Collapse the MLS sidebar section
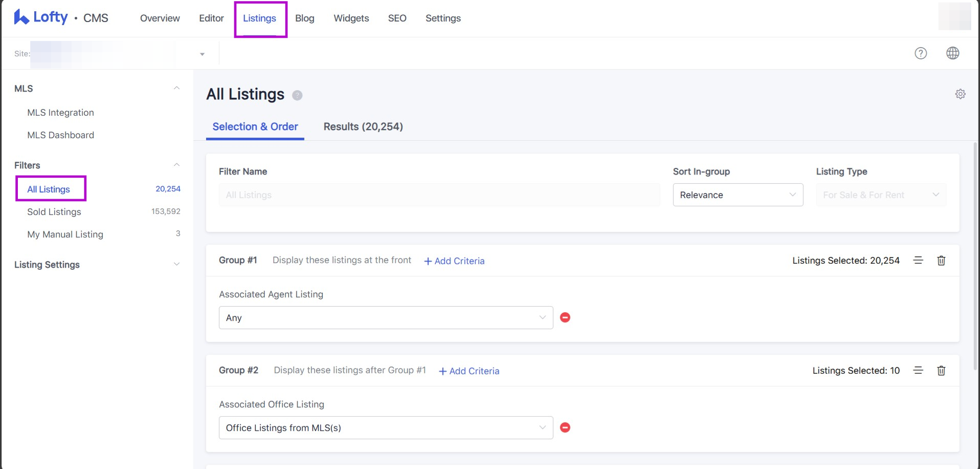This screenshot has height=469, width=980. point(176,88)
